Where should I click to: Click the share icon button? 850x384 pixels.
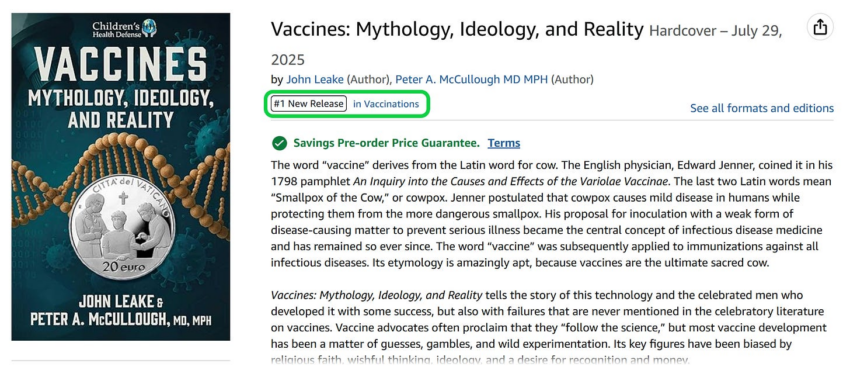pyautogui.click(x=820, y=27)
